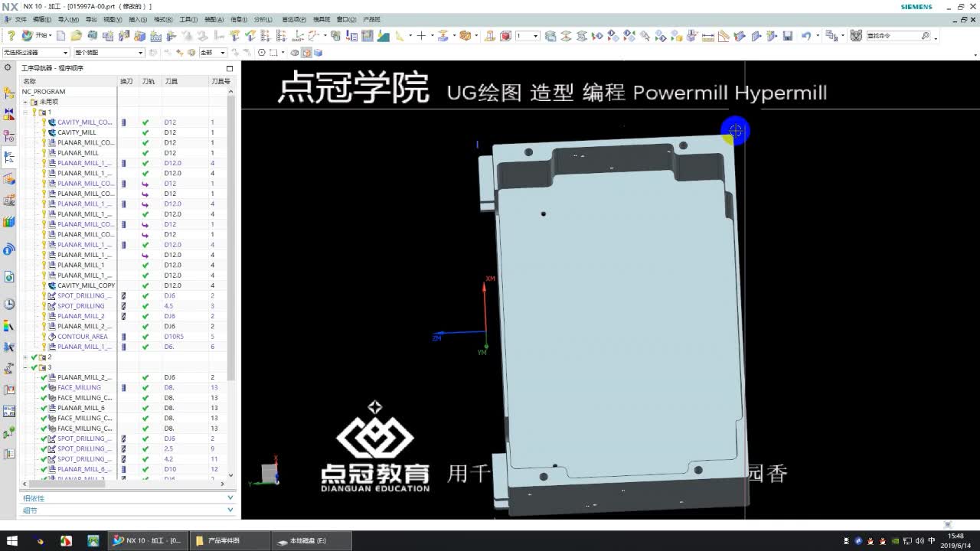Click the information (i) icon on left sidebar

pyautogui.click(x=9, y=249)
